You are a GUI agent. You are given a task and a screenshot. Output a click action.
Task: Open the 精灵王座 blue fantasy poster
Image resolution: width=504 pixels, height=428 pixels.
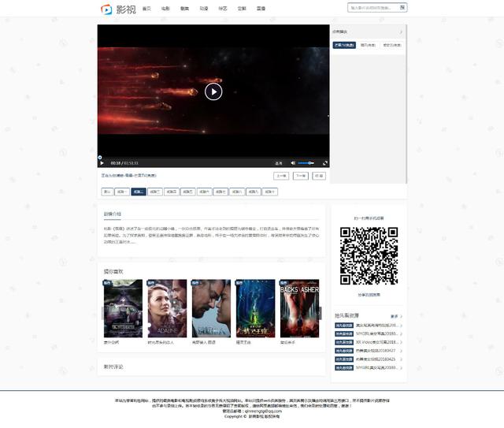click(x=255, y=308)
